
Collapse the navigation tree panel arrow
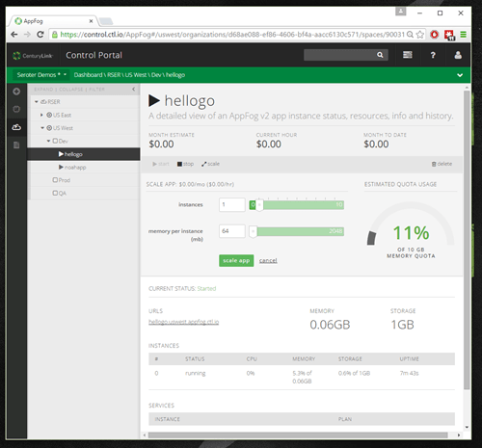134,90
